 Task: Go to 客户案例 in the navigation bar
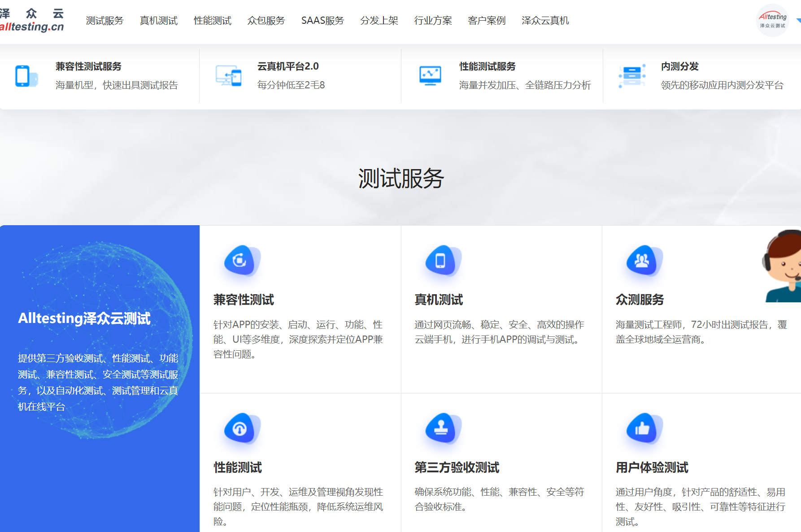487,21
